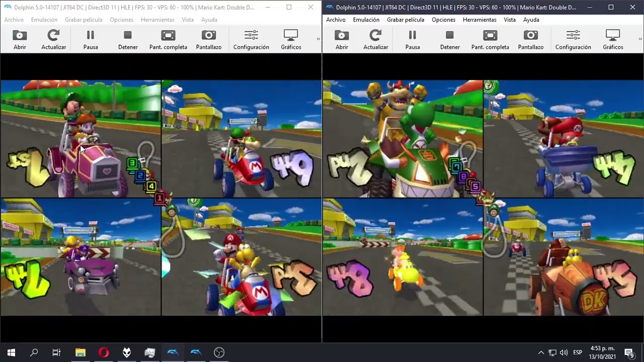Open Vista menu in left window

tap(188, 20)
